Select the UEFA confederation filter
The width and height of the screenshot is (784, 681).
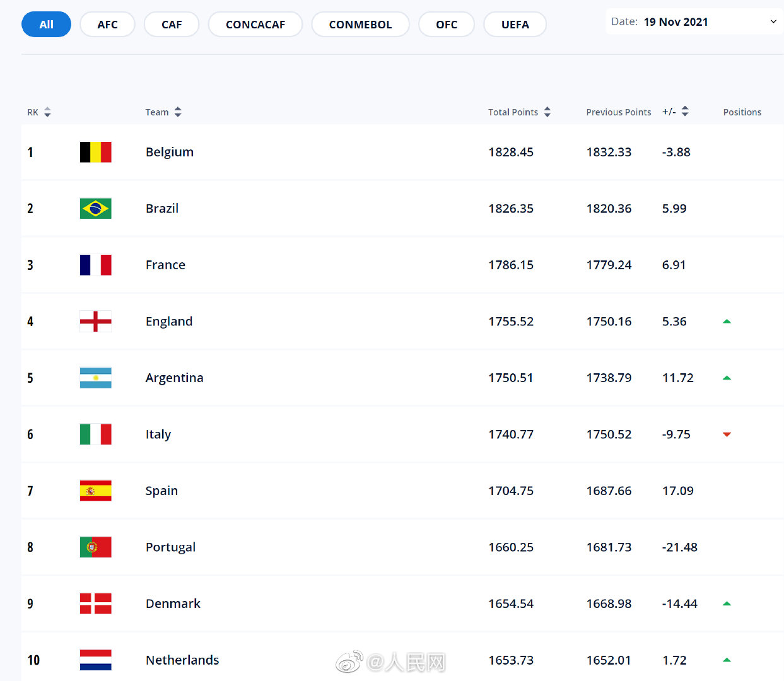pos(515,25)
